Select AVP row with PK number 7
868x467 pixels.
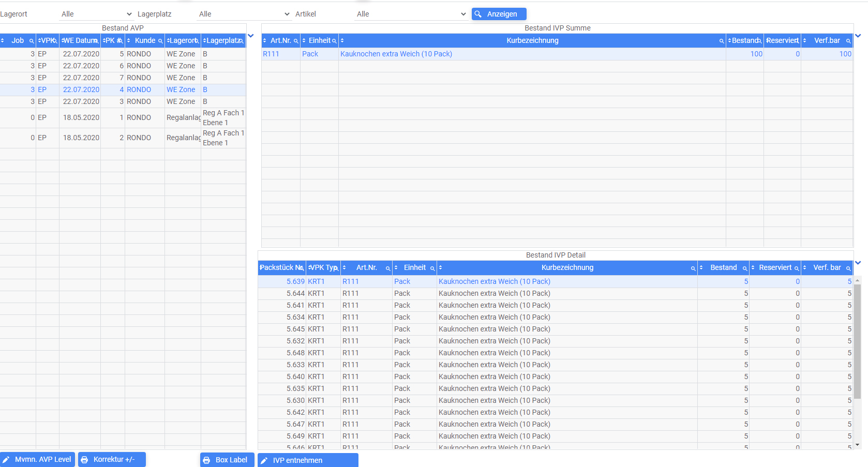click(x=123, y=78)
